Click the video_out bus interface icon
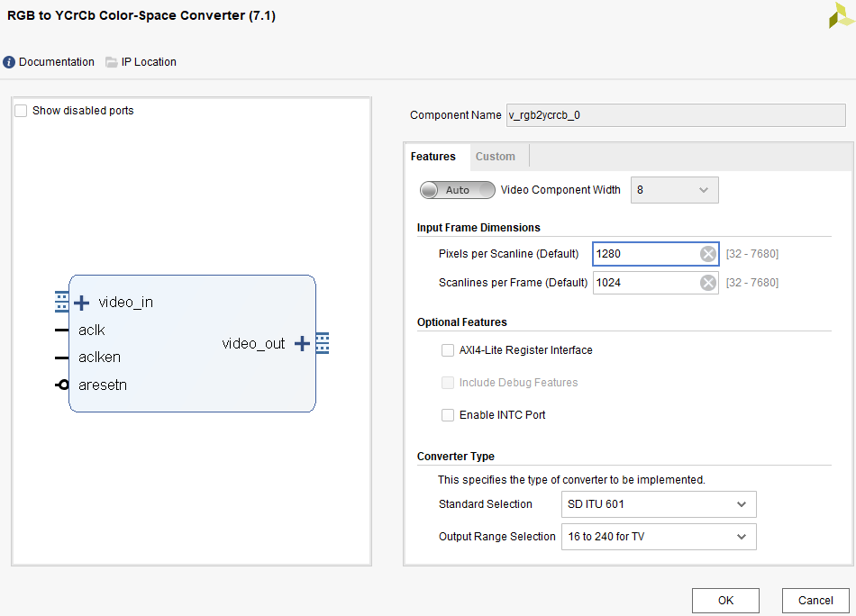This screenshot has width=856, height=616. pos(322,343)
